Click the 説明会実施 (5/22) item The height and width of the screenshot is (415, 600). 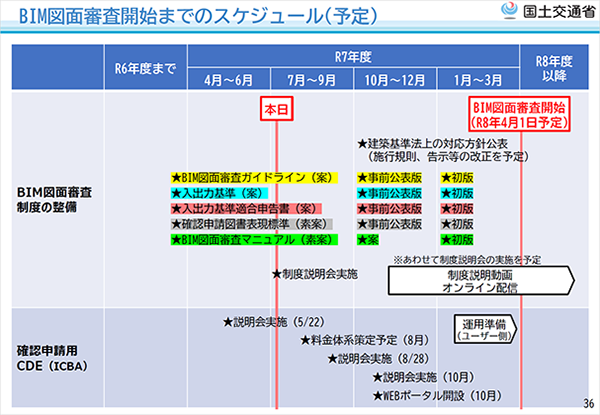[266, 322]
